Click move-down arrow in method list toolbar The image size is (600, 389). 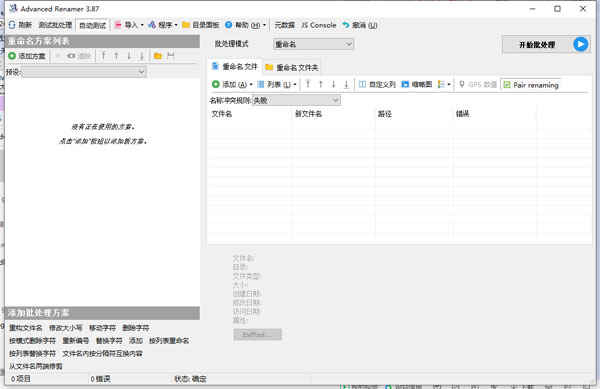click(129, 56)
